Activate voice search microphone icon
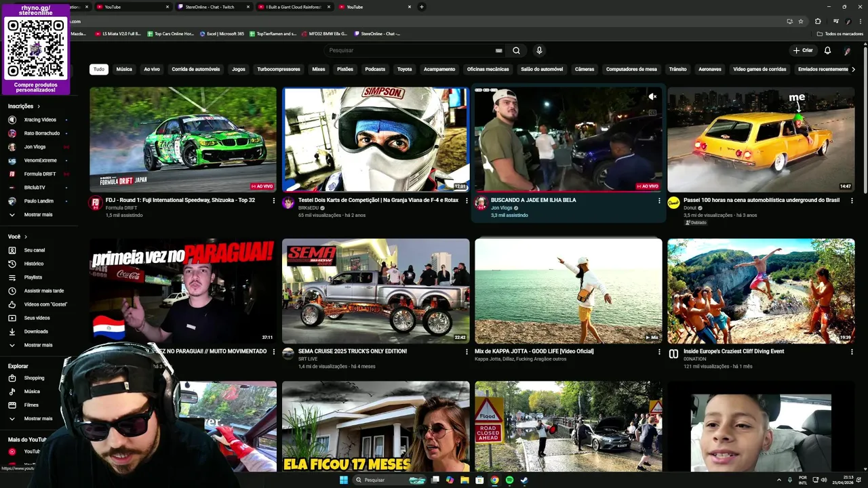The image size is (868, 488). coord(539,50)
